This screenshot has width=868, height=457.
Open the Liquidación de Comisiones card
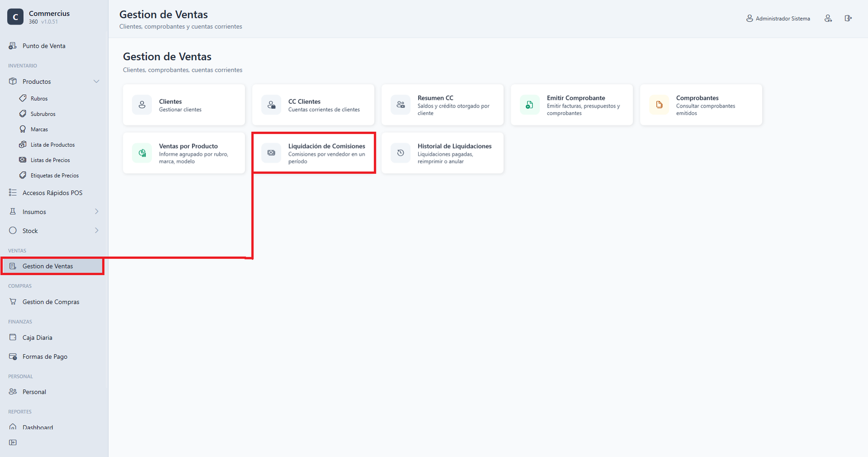[314, 153]
